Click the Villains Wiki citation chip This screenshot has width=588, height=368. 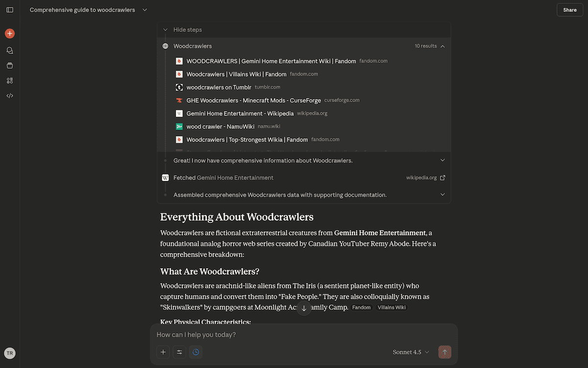[x=391, y=308]
